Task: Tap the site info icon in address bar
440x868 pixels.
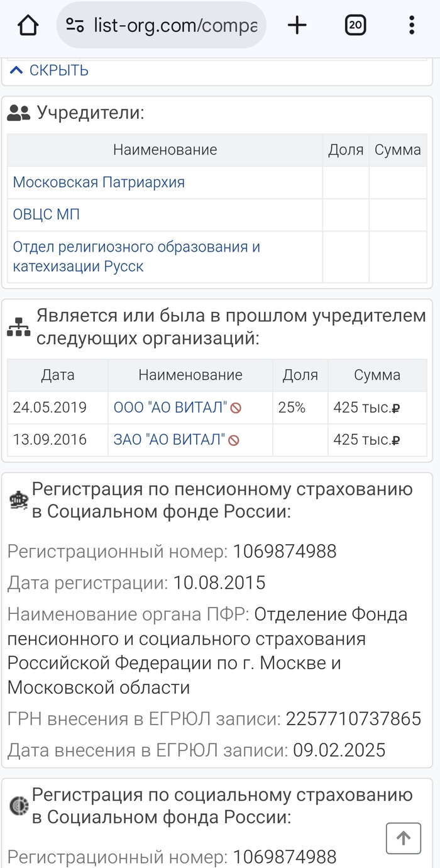Action: [x=75, y=25]
